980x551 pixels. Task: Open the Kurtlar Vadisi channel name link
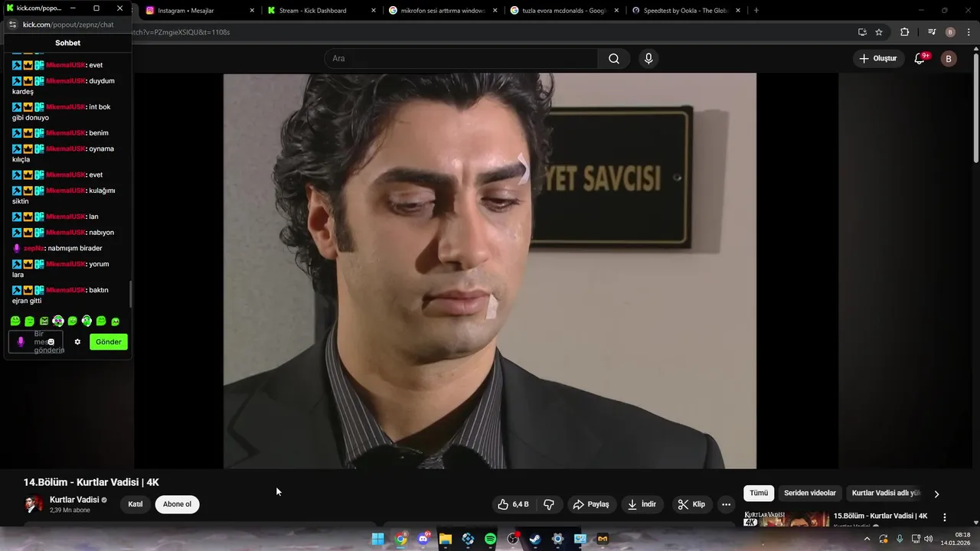pos(74,500)
